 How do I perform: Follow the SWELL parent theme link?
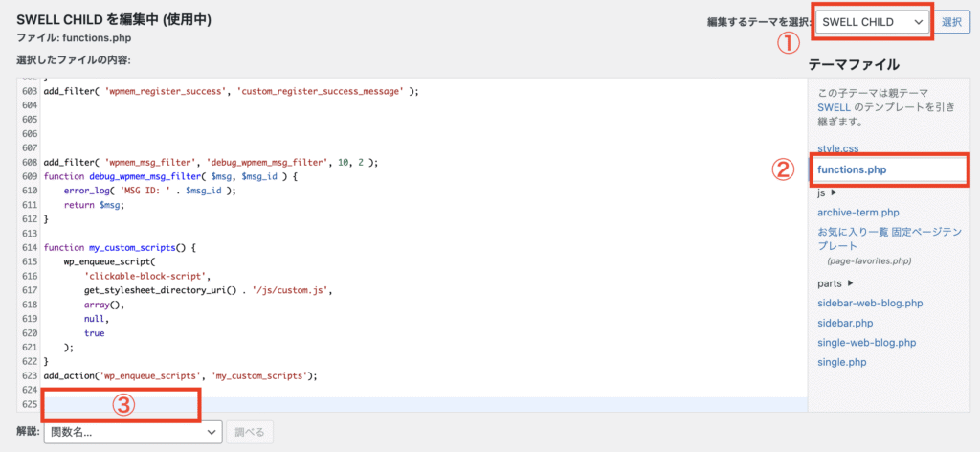[x=832, y=107]
